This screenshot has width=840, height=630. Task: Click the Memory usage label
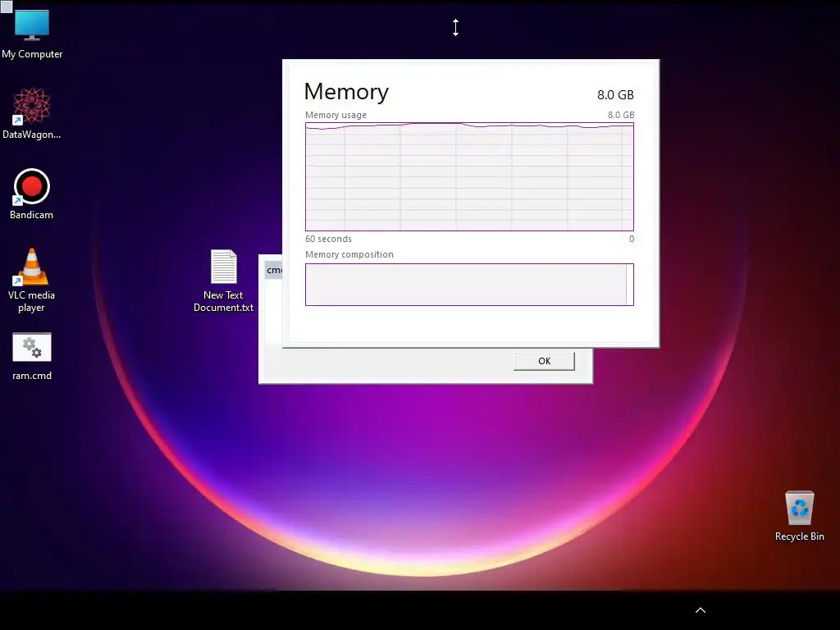(336, 115)
